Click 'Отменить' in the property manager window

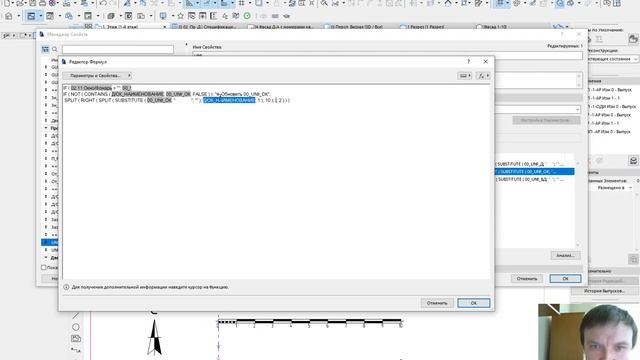(527, 279)
